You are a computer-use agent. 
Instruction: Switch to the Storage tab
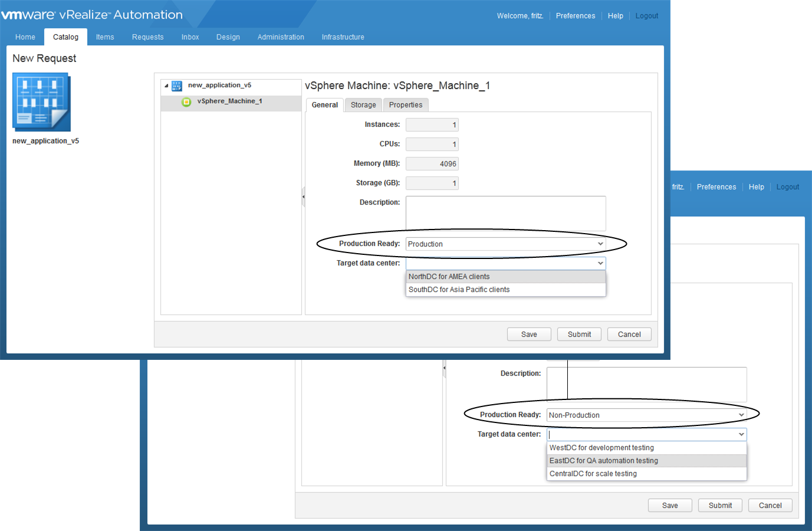click(363, 105)
